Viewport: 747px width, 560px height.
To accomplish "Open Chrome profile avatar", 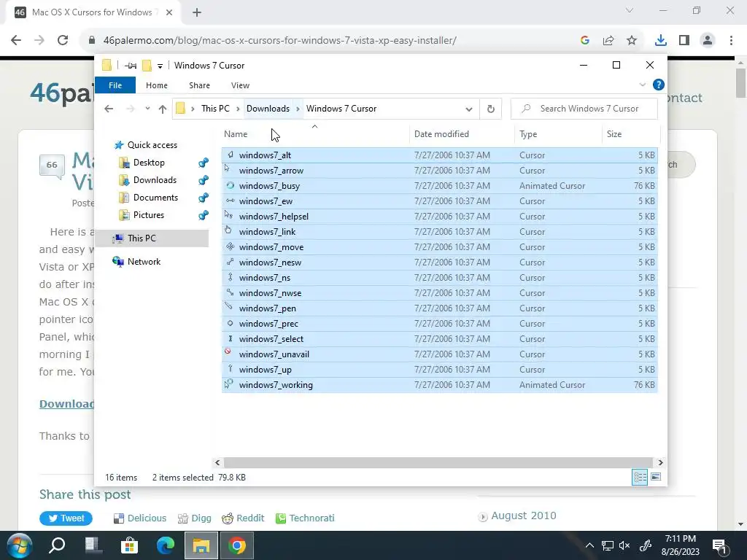I will point(708,41).
